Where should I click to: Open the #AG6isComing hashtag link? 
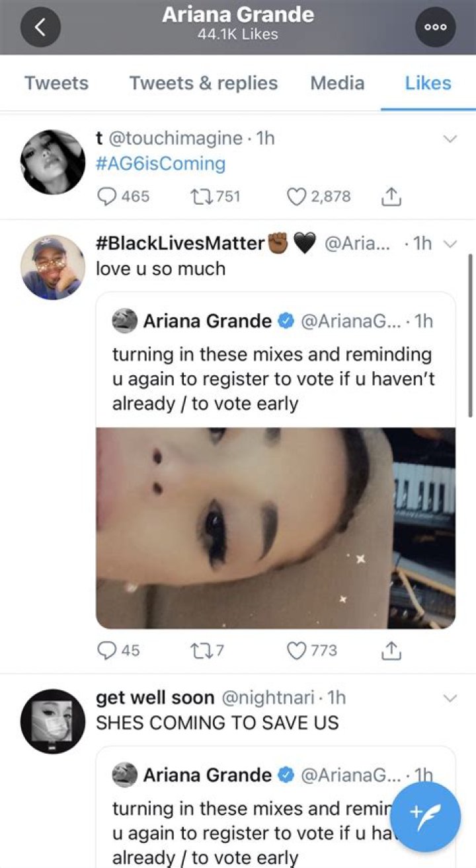[x=161, y=163]
